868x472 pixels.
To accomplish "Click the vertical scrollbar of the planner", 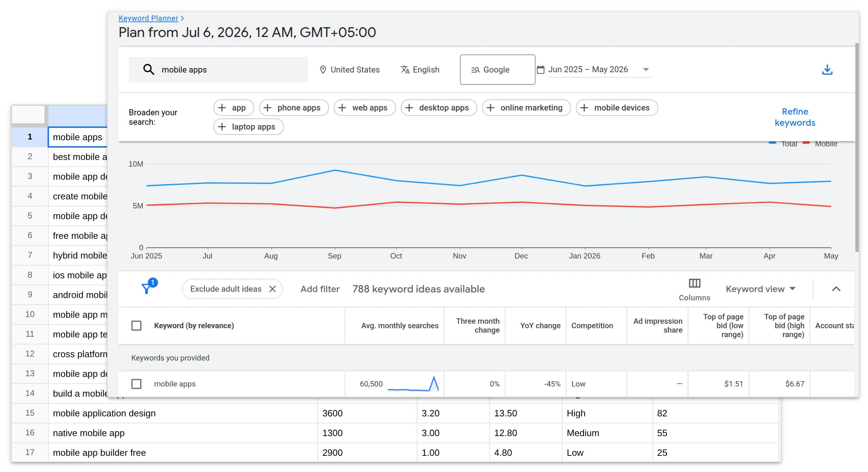I will pyautogui.click(x=857, y=147).
